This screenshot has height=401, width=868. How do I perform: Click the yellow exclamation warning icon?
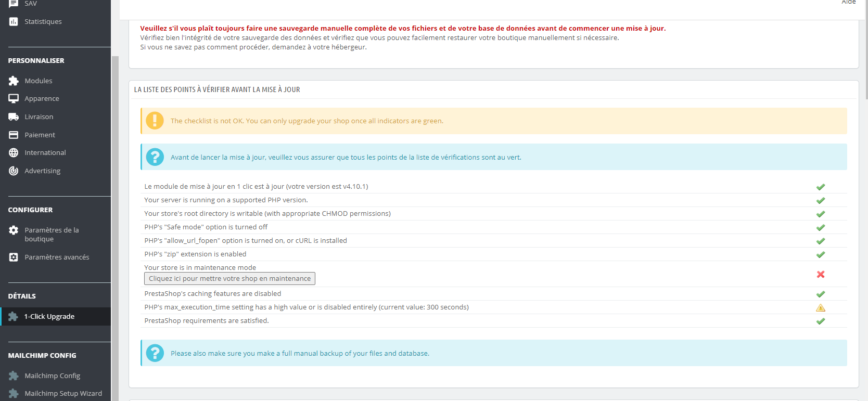tap(155, 121)
